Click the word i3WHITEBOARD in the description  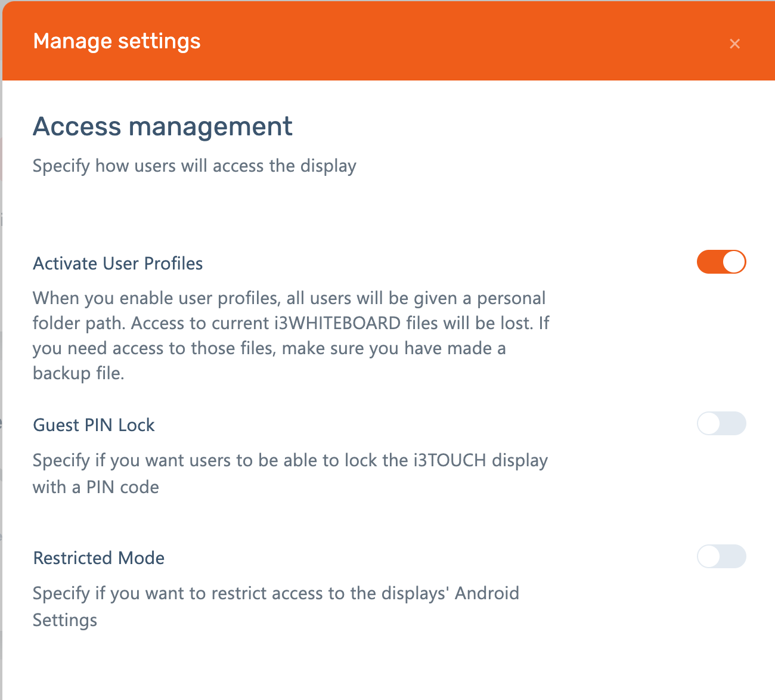pos(337,323)
